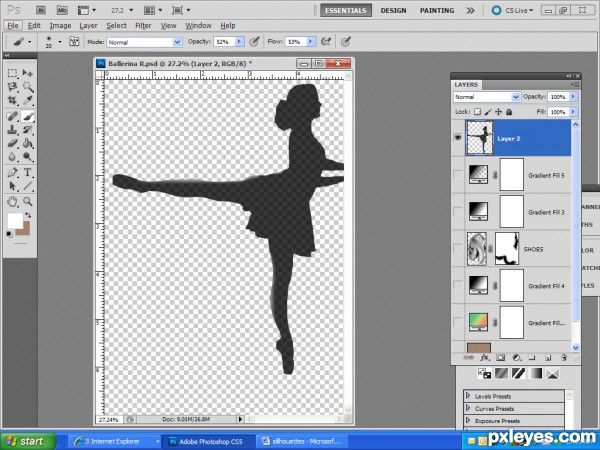Screen dimensions: 600x450
Task: Select the Dodge tool
Action: pos(28,157)
